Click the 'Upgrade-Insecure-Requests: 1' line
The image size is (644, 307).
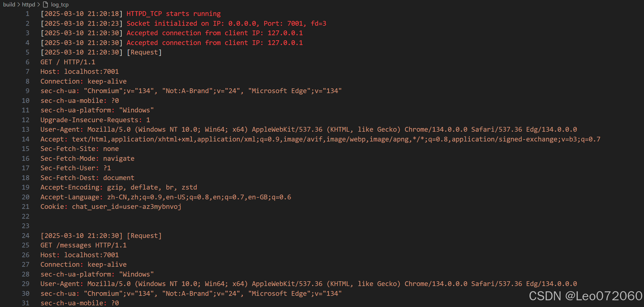95,120
